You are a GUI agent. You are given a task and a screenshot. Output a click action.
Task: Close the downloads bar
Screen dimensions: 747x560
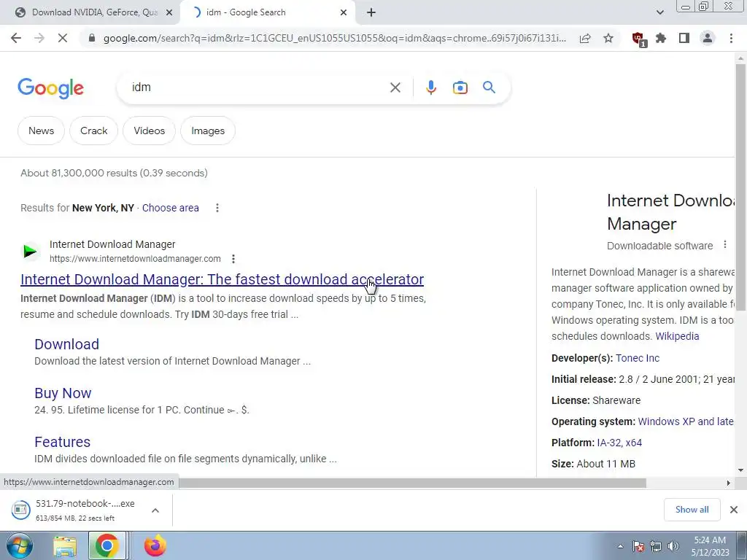(x=734, y=510)
